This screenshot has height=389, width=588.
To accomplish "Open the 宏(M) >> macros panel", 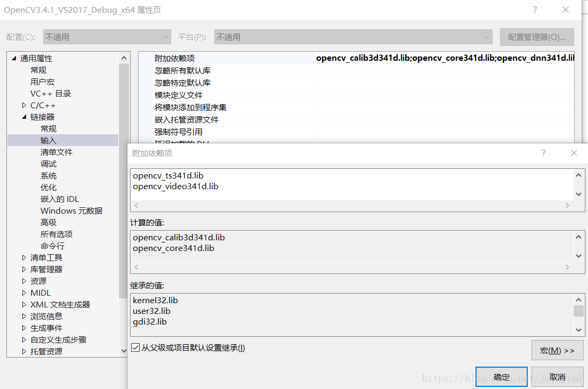I will coord(557,351).
